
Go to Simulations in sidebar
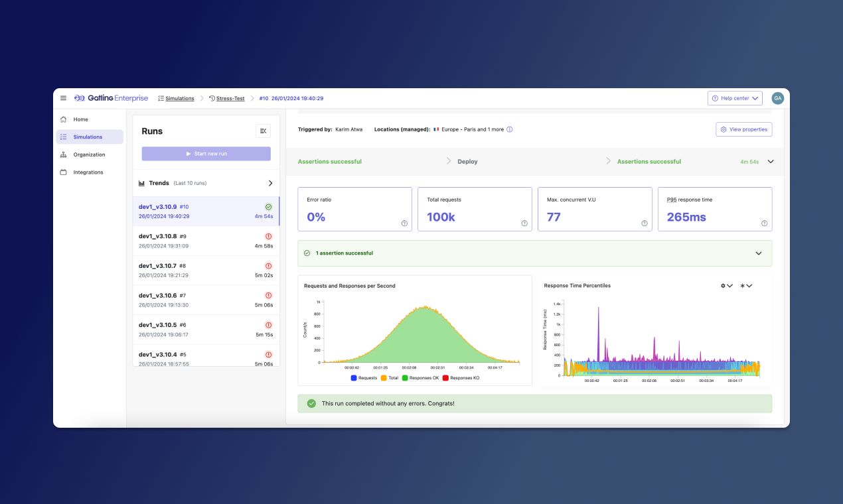[88, 137]
